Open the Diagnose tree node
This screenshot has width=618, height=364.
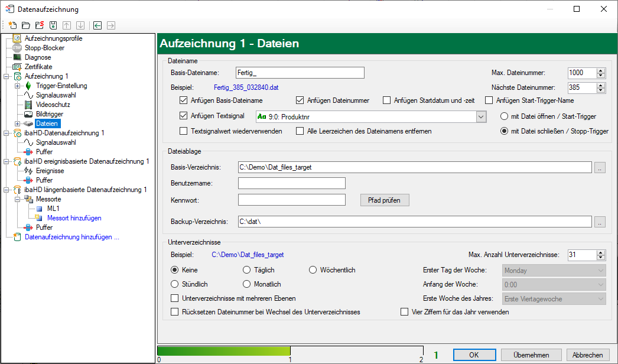37,57
